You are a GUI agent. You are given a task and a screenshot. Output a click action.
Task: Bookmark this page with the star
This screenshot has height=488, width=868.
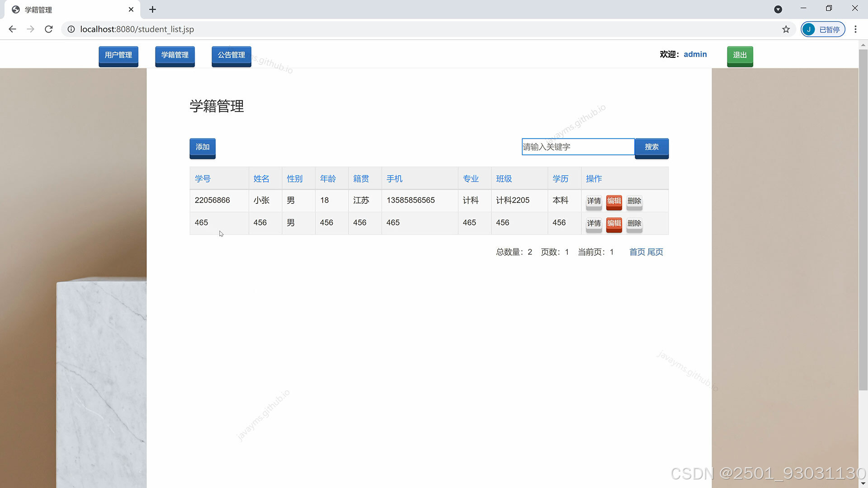(x=786, y=29)
